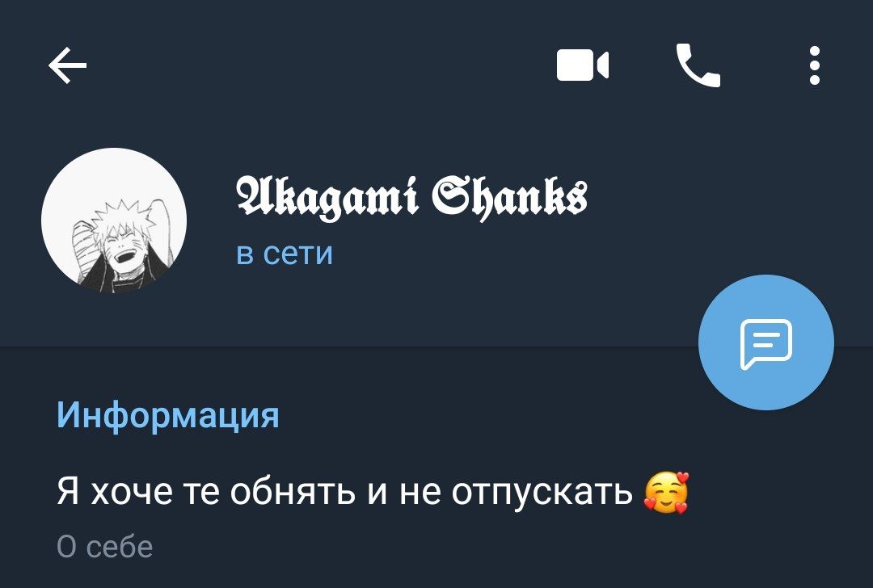Click the bio text starting with "Я хоче"

tap(373, 493)
